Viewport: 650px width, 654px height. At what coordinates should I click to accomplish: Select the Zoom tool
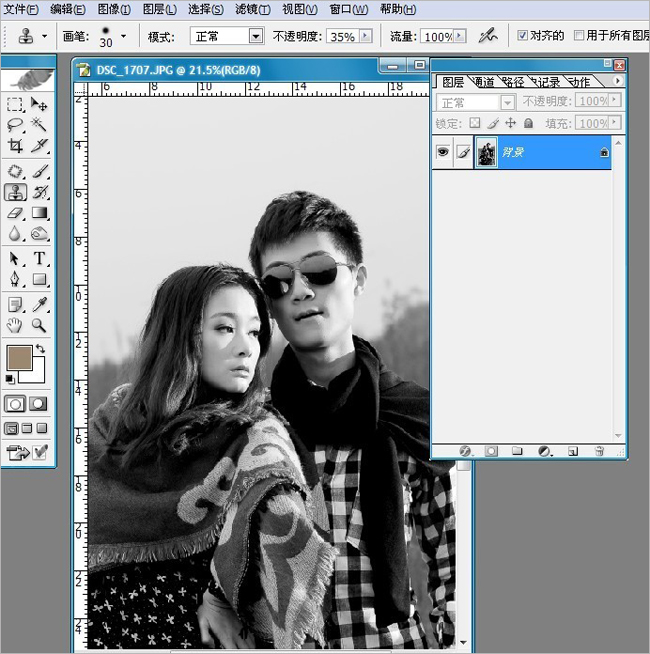39,325
